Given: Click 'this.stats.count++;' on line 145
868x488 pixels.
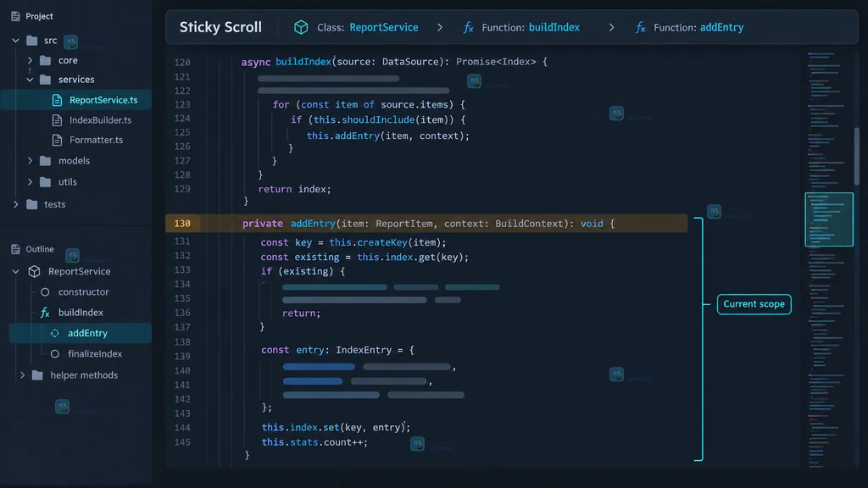Looking at the screenshot, I should tap(314, 442).
